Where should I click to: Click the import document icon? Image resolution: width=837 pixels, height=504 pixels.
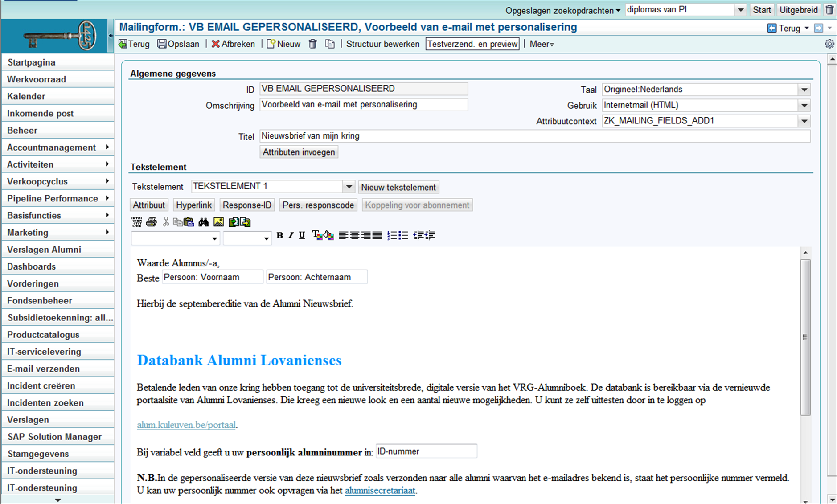234,222
